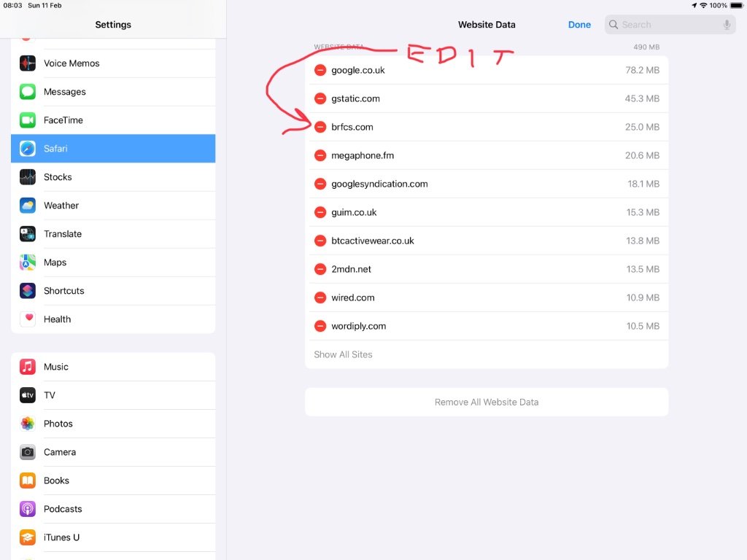747x560 pixels.
Task: Tap Remove All Website Data
Action: tap(487, 402)
